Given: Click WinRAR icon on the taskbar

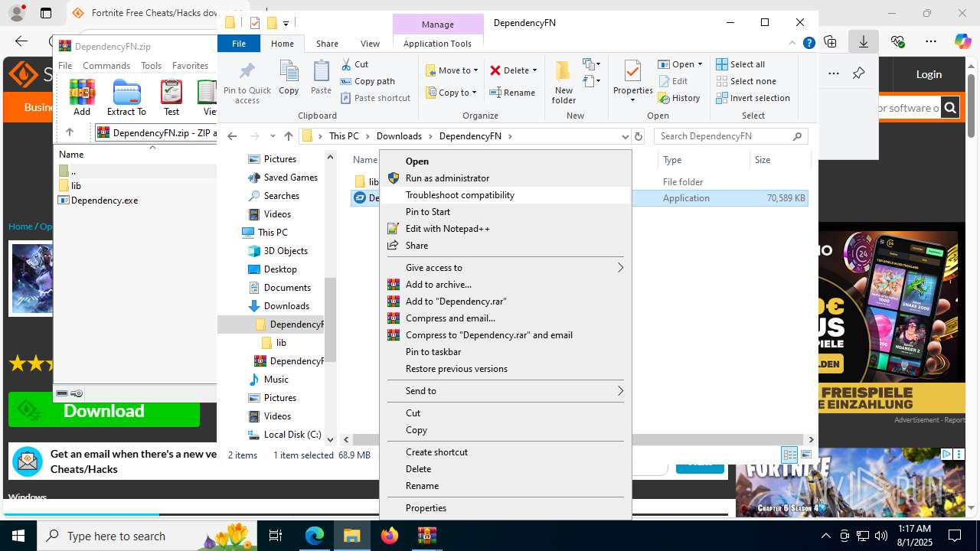Looking at the screenshot, I should pyautogui.click(x=426, y=536).
